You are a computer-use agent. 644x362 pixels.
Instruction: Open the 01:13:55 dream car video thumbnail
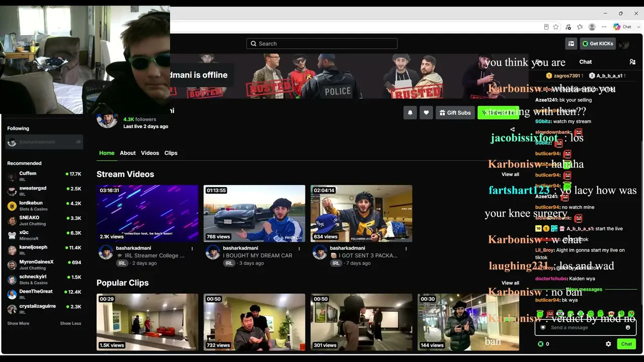tap(255, 214)
